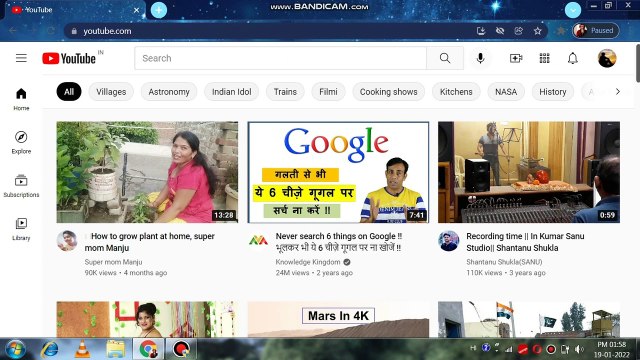Open 'Never search 6 things on Google' title

[339, 242]
